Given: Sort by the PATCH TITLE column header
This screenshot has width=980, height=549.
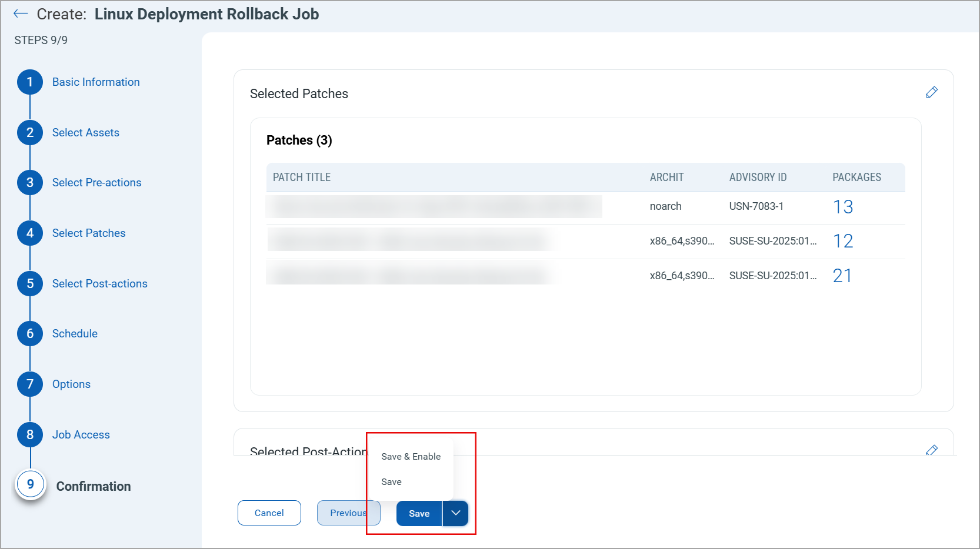Looking at the screenshot, I should [x=301, y=177].
